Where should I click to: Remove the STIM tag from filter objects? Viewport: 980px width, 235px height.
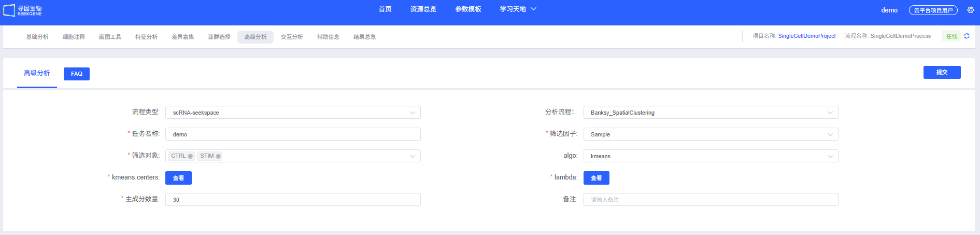click(218, 156)
